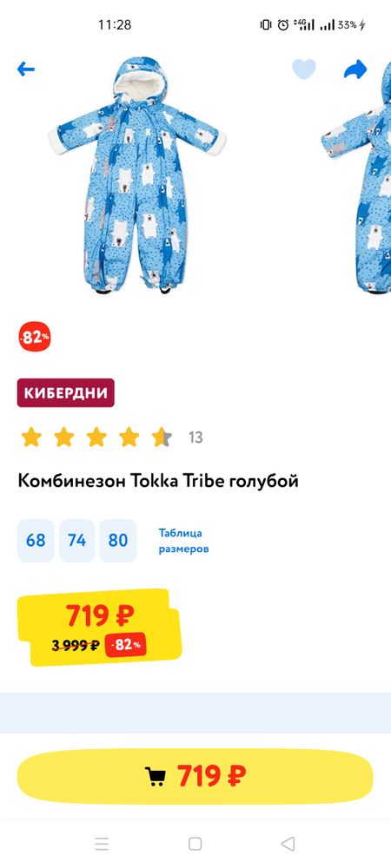391x868 pixels.
Task: Tap the Android back triangle button
Action: coord(288,844)
